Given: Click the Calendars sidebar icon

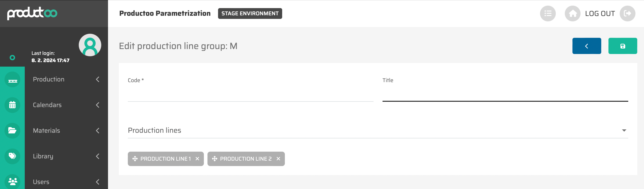Looking at the screenshot, I should pos(12,105).
